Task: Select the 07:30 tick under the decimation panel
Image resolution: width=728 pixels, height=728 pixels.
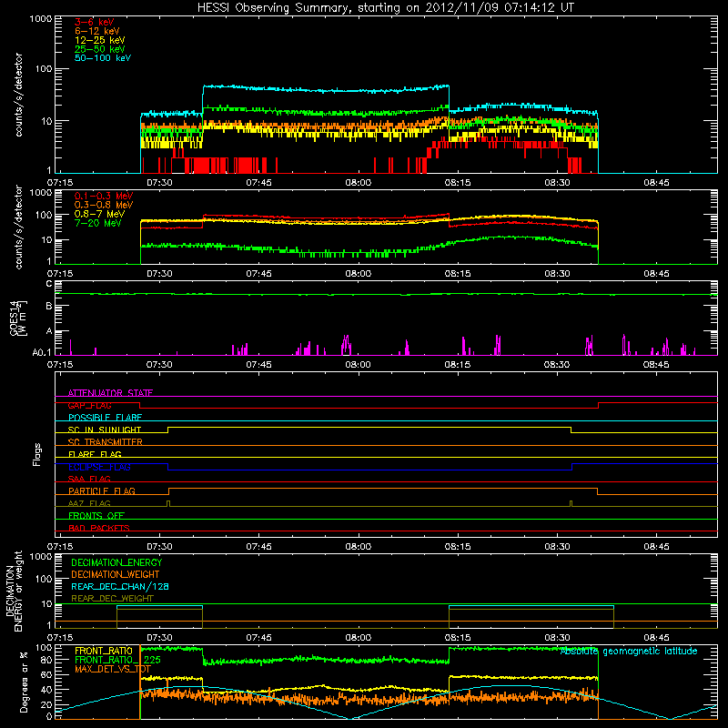Action: (159, 638)
